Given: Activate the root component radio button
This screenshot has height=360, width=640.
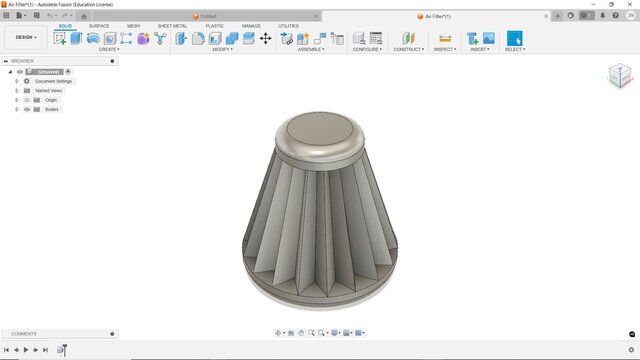Looking at the screenshot, I should tap(68, 72).
